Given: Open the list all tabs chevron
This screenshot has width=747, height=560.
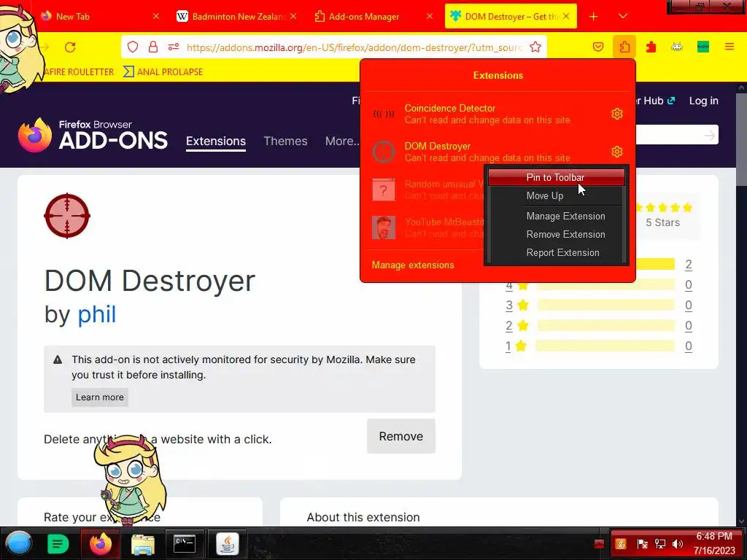Looking at the screenshot, I should point(623,17).
